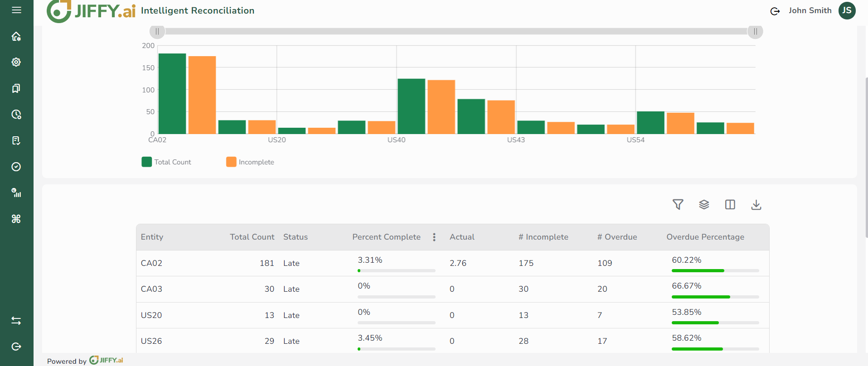Open the gear settings icon in sidebar

point(16,62)
